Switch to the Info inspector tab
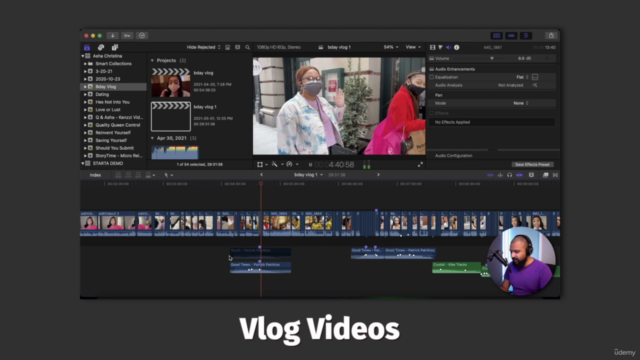Image resolution: width=640 pixels, height=360 pixels. [456, 47]
